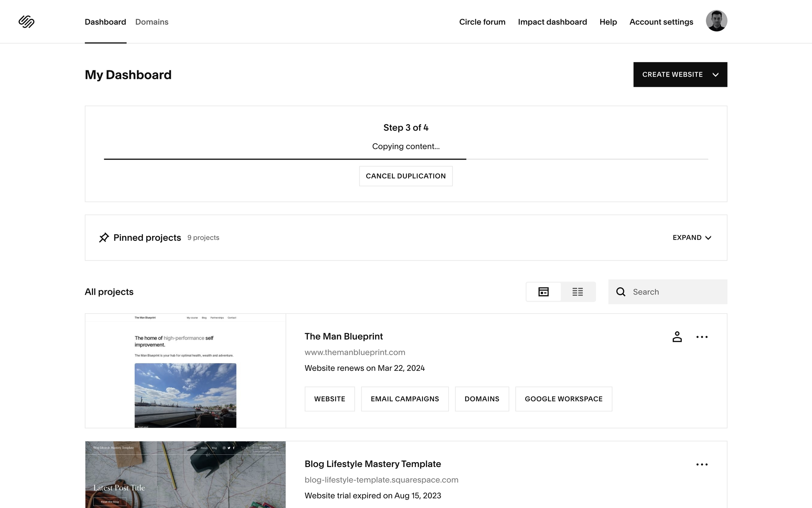
Task: Click the Cancel Duplication button
Action: (x=405, y=176)
